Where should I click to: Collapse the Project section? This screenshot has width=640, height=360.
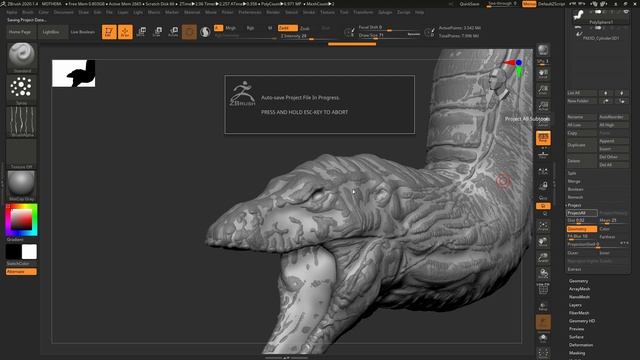coord(574,205)
